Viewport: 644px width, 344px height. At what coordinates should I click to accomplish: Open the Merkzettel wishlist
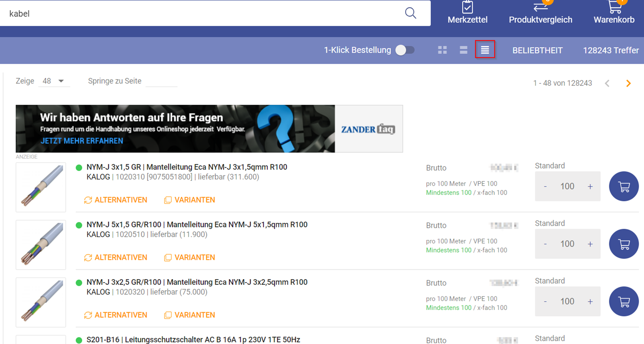[467, 12]
